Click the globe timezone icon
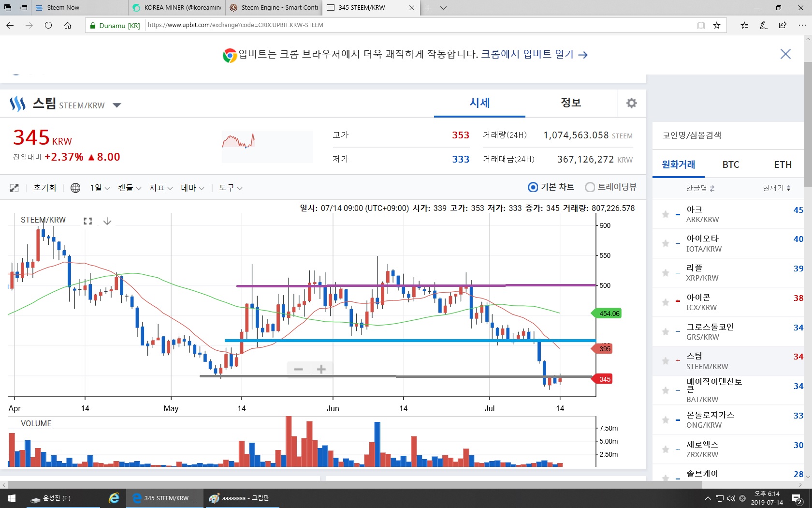The width and height of the screenshot is (812, 508). click(x=75, y=188)
